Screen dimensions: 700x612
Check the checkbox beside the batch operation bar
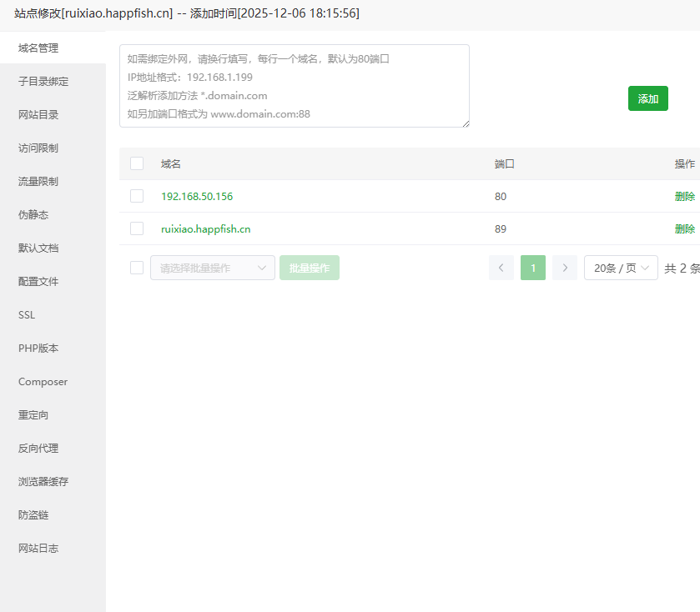136,267
